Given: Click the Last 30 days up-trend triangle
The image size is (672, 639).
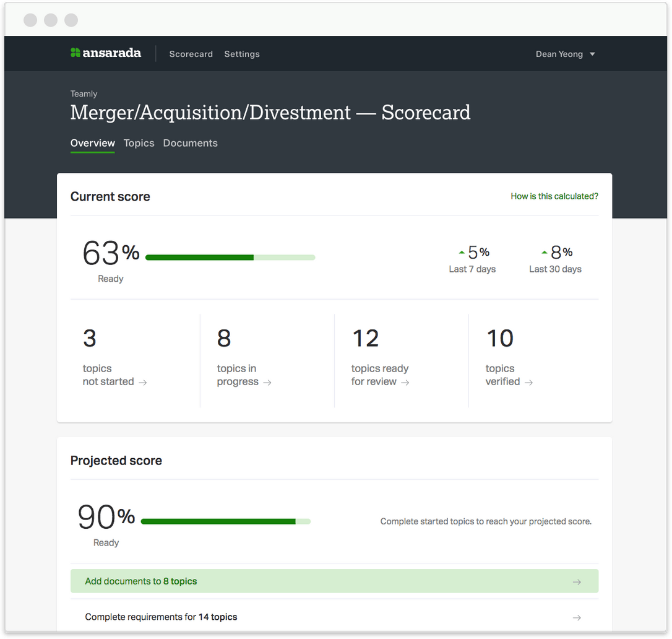Looking at the screenshot, I should (545, 253).
